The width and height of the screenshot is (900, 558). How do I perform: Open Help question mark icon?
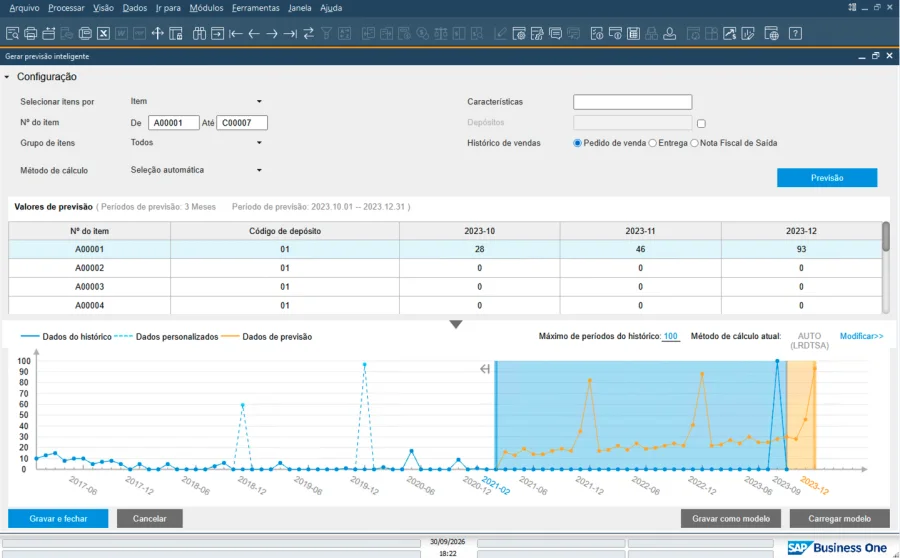click(796, 33)
